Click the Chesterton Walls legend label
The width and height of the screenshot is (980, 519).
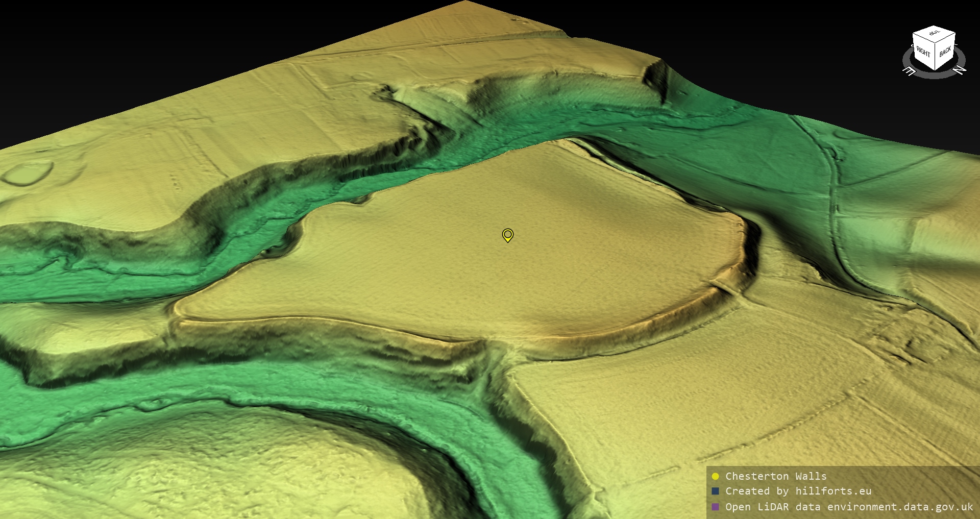tap(775, 476)
